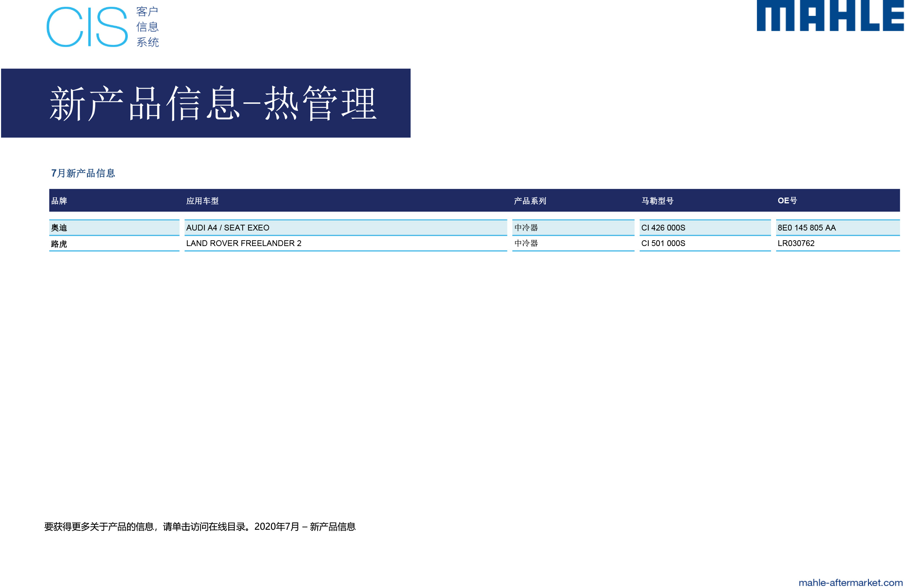
Task: Select 中冷器 in the 路虎 row
Action: (573, 244)
